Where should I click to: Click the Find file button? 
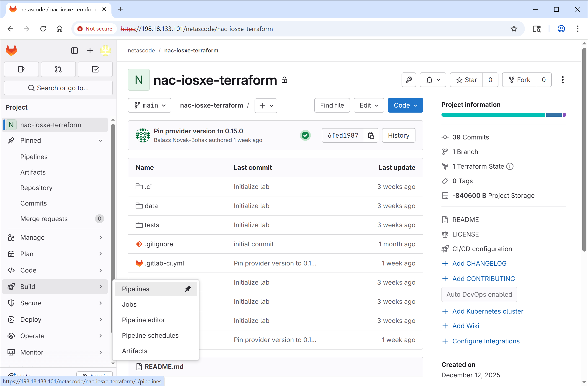click(x=332, y=106)
